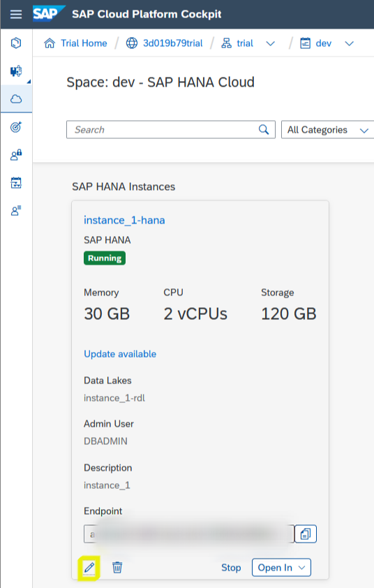Select the instance_1 description text

pos(107,485)
